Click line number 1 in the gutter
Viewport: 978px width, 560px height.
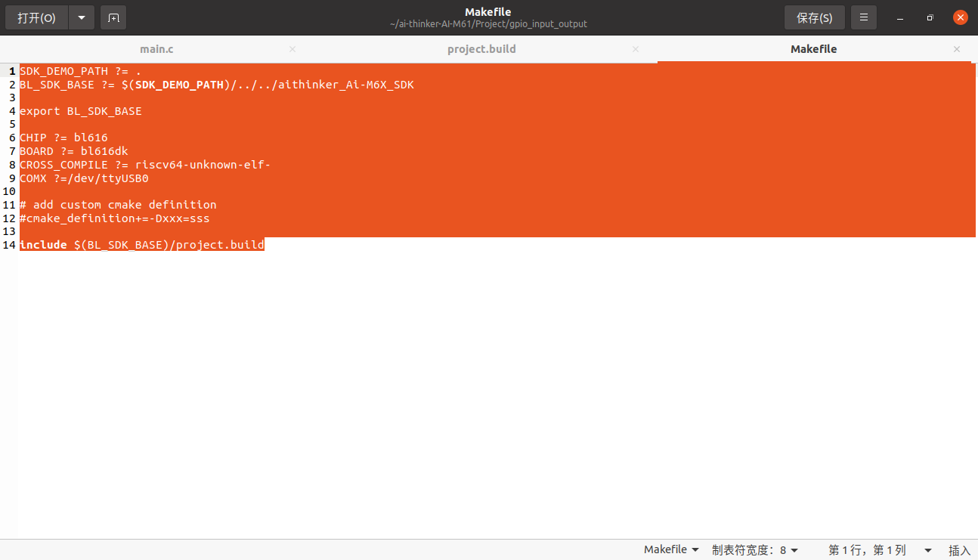(12, 71)
